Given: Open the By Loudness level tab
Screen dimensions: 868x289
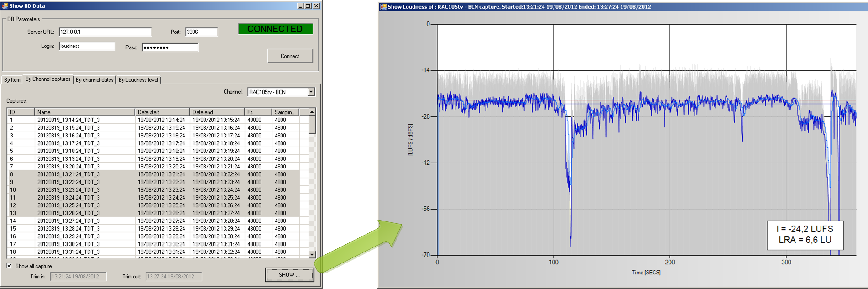Looking at the screenshot, I should pos(138,80).
